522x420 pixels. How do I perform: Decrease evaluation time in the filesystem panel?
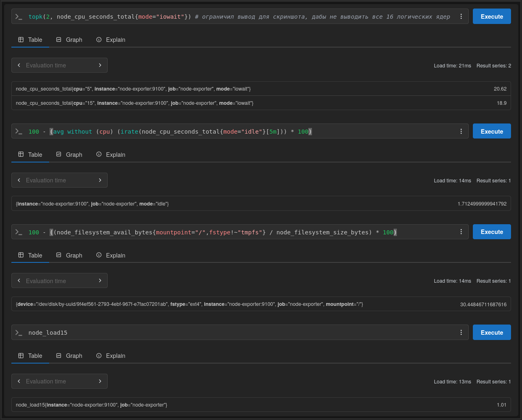(19, 281)
